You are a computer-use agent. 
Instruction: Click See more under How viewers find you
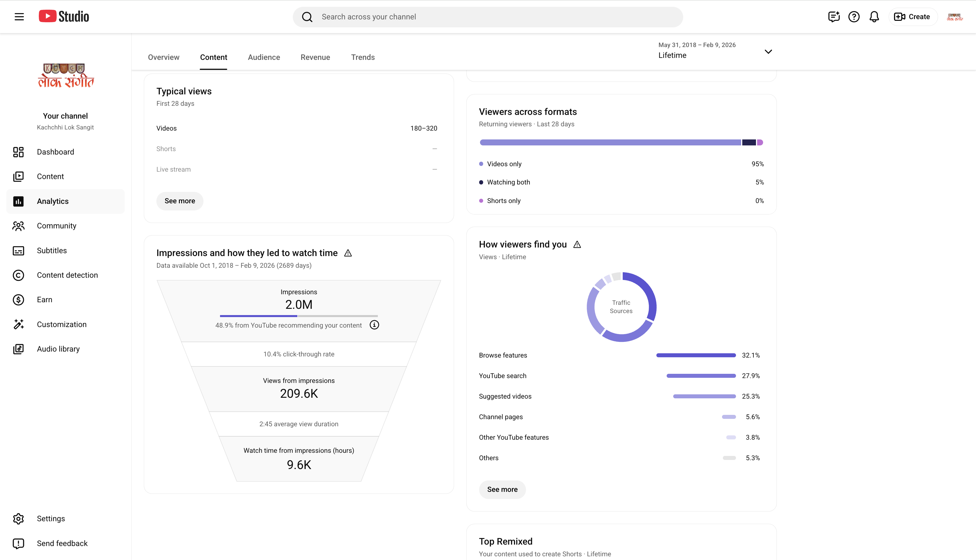coord(502,490)
